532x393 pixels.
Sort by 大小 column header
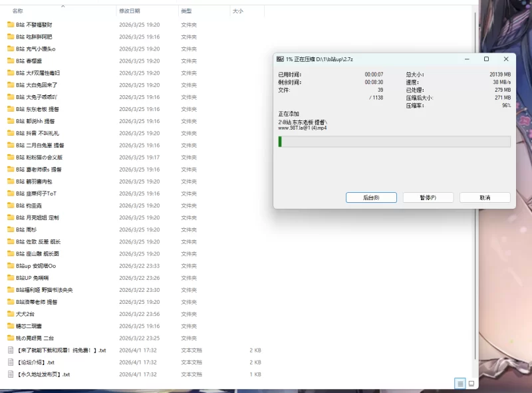(238, 11)
